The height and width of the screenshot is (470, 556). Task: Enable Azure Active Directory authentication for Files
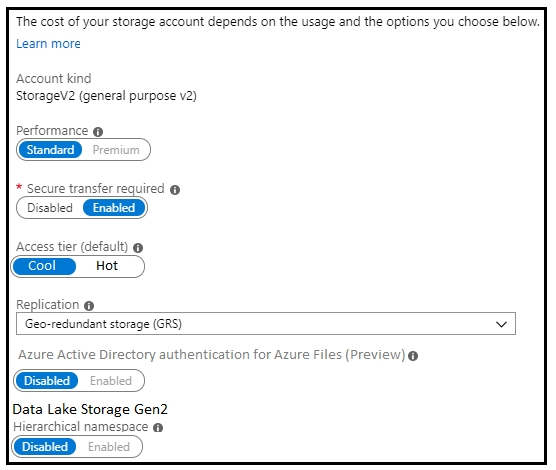point(111,381)
